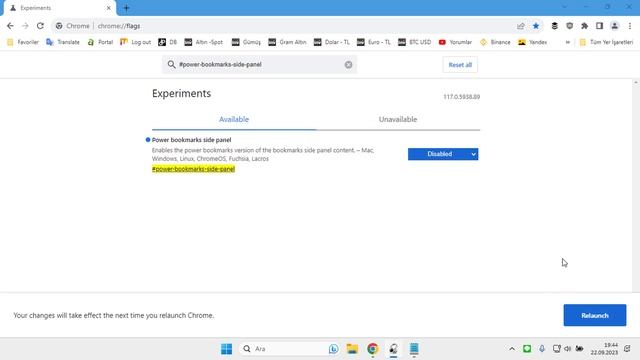Screen dimensions: 640x360
Task: Open the Altın -Spot bookmark
Action: tap(204, 42)
